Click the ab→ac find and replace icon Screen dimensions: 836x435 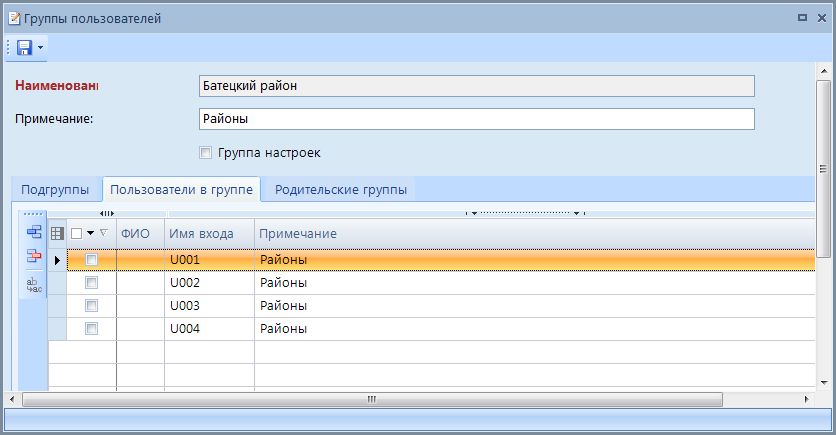[x=33, y=284]
